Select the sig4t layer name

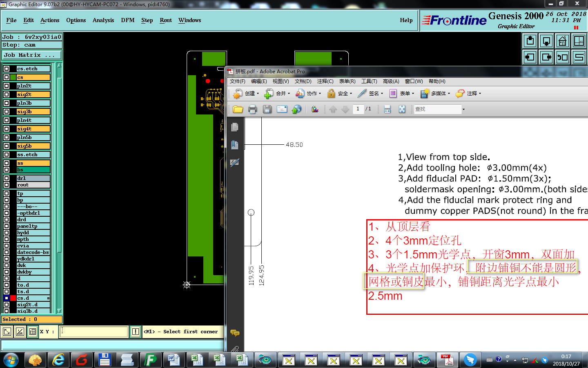(33, 129)
